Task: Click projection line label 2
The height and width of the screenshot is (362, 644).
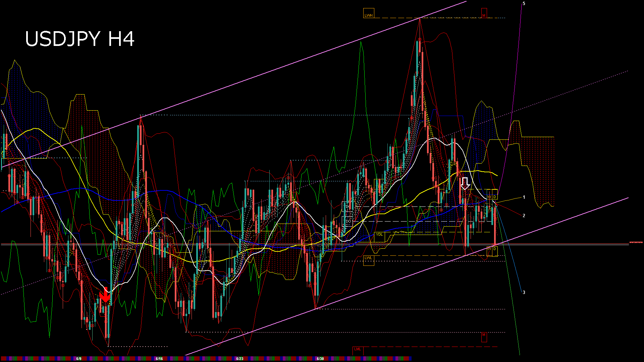Action: (x=524, y=216)
